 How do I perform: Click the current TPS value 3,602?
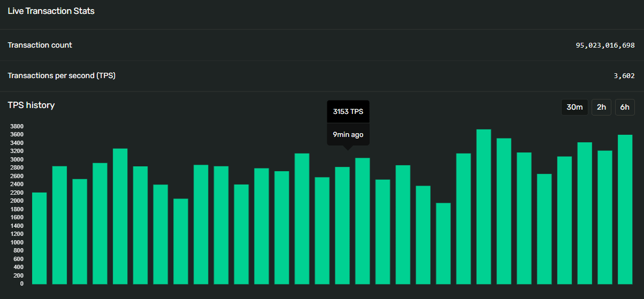(624, 76)
